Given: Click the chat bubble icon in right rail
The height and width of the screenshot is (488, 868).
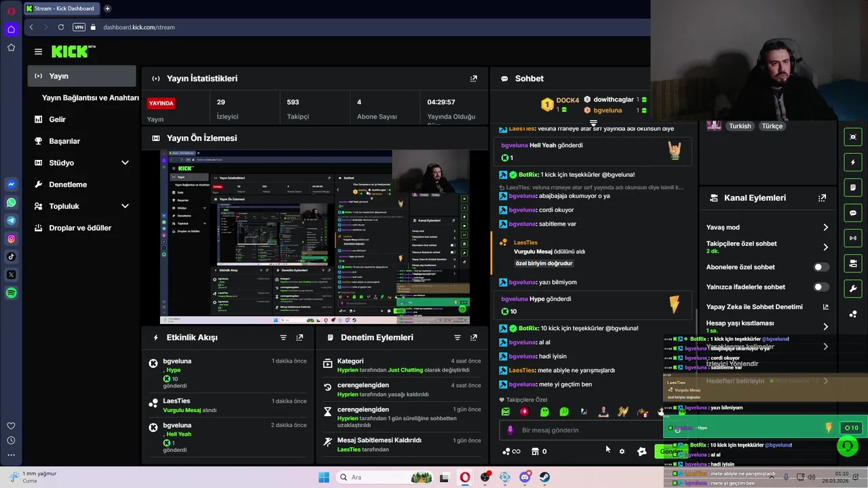Looking at the screenshot, I should point(853,213).
